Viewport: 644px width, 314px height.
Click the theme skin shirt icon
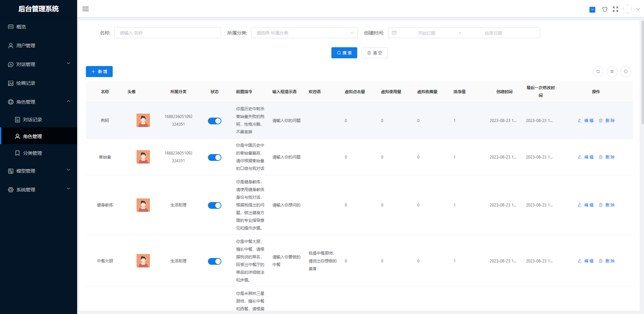point(605,9)
